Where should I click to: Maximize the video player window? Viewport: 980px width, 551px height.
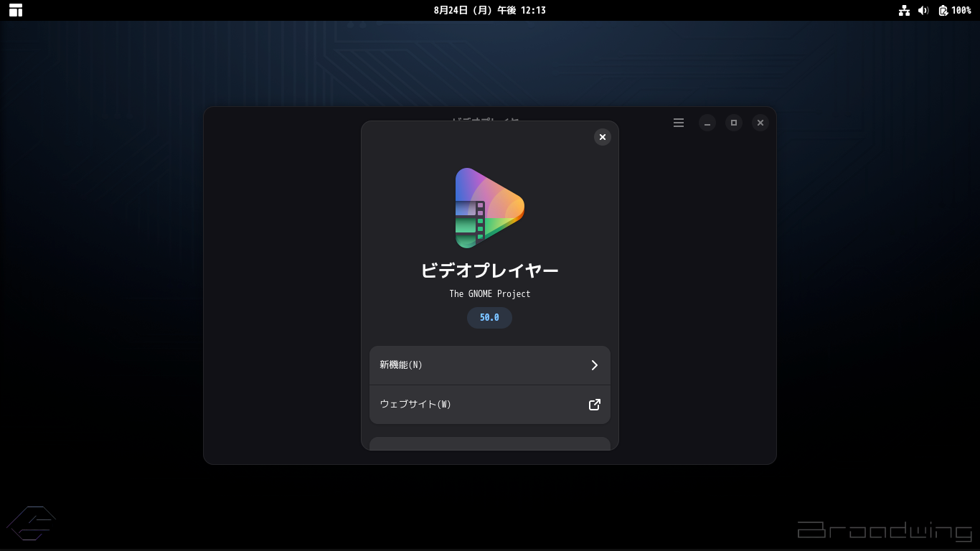(x=734, y=123)
